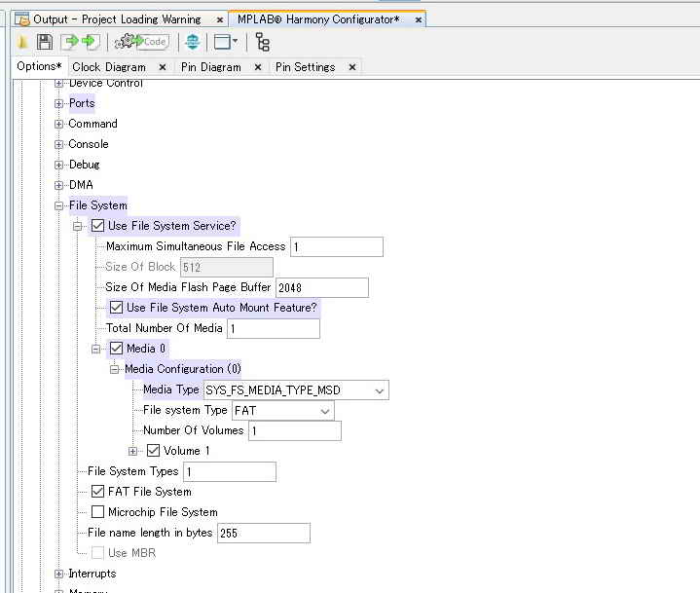Toggle Use File System Auto Mount Feature
Image resolution: width=700 pixels, height=593 pixels.
(116, 308)
